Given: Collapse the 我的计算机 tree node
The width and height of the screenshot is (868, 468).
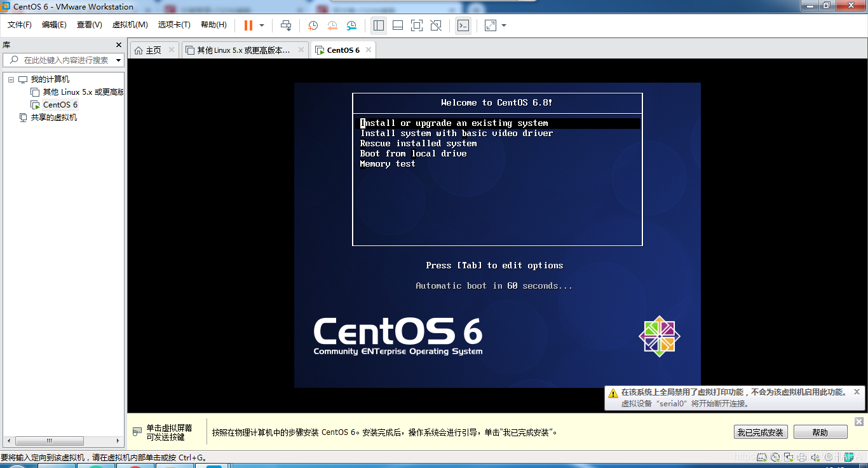Looking at the screenshot, I should 11,79.
